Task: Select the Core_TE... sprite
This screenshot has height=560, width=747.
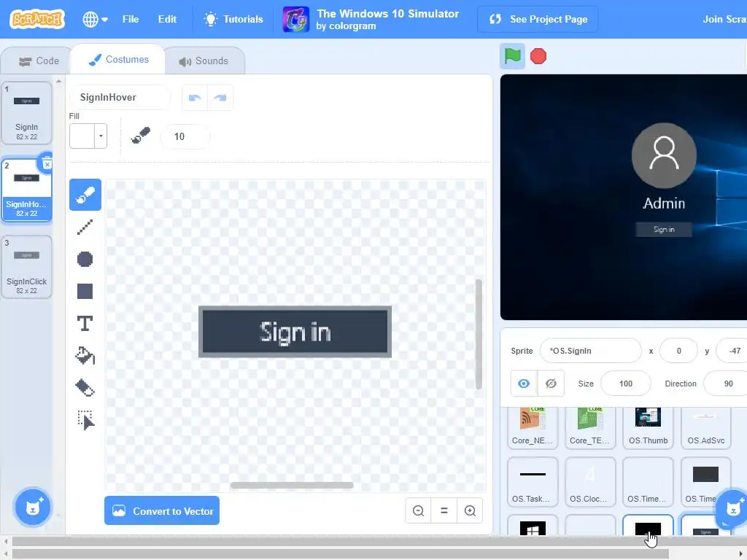Action: (590, 427)
